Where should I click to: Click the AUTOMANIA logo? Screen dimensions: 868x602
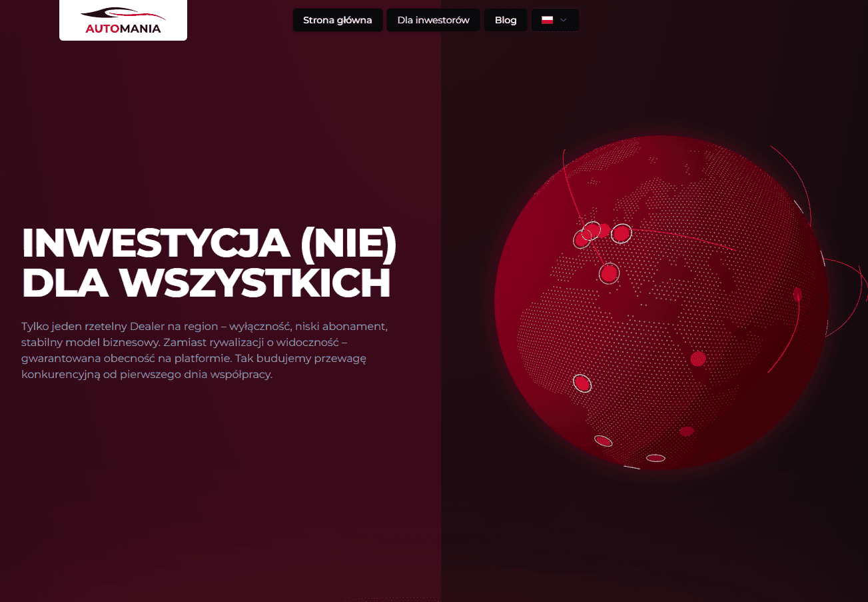click(x=123, y=20)
